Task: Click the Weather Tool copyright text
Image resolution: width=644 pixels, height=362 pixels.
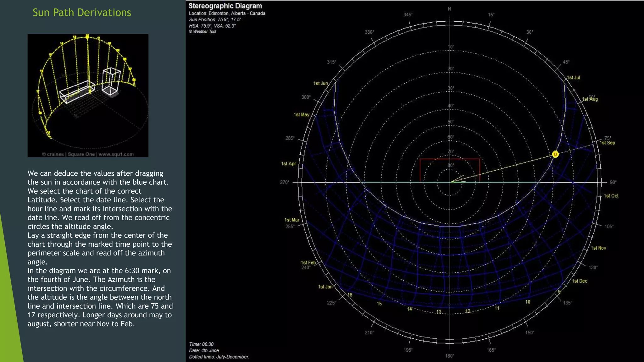Action: point(203,31)
